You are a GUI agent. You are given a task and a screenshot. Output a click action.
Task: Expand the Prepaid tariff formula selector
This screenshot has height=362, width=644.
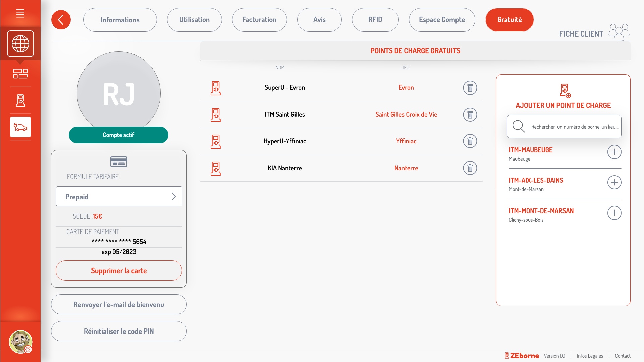(119, 196)
